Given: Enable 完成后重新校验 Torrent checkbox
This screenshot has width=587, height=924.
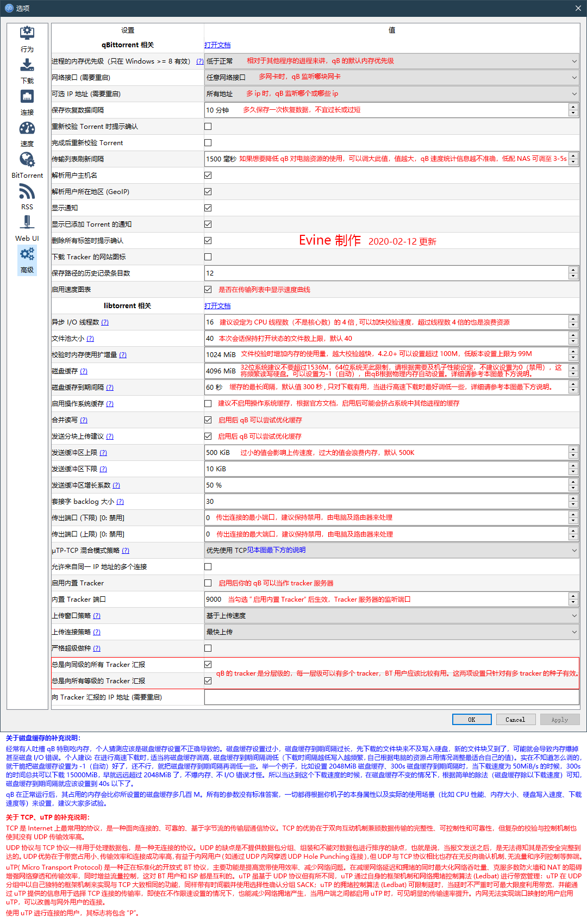Looking at the screenshot, I should [208, 142].
